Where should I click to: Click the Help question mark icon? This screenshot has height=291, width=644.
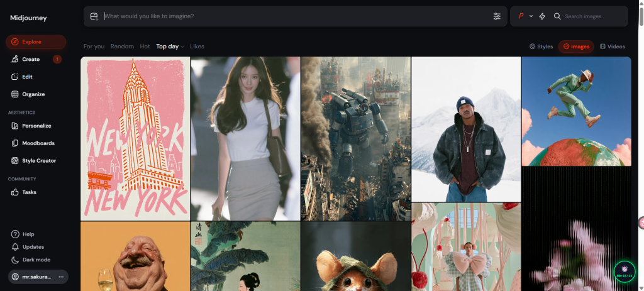tap(15, 234)
